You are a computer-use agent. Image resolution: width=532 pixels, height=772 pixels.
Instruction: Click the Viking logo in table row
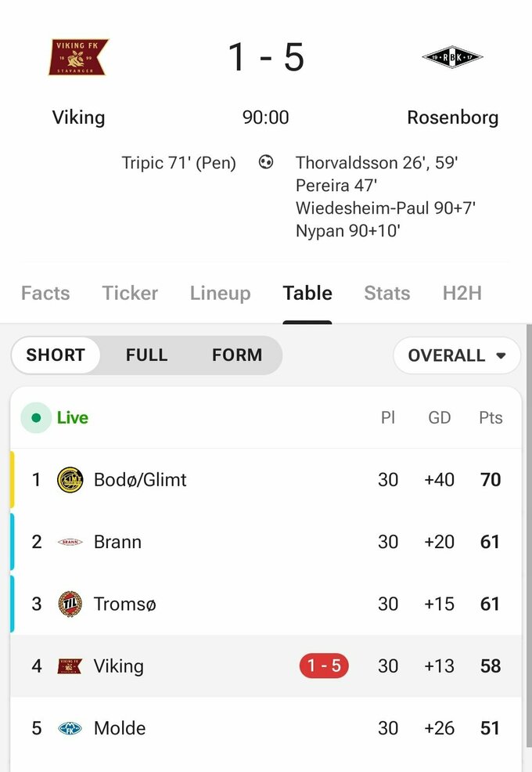pyautogui.click(x=70, y=666)
